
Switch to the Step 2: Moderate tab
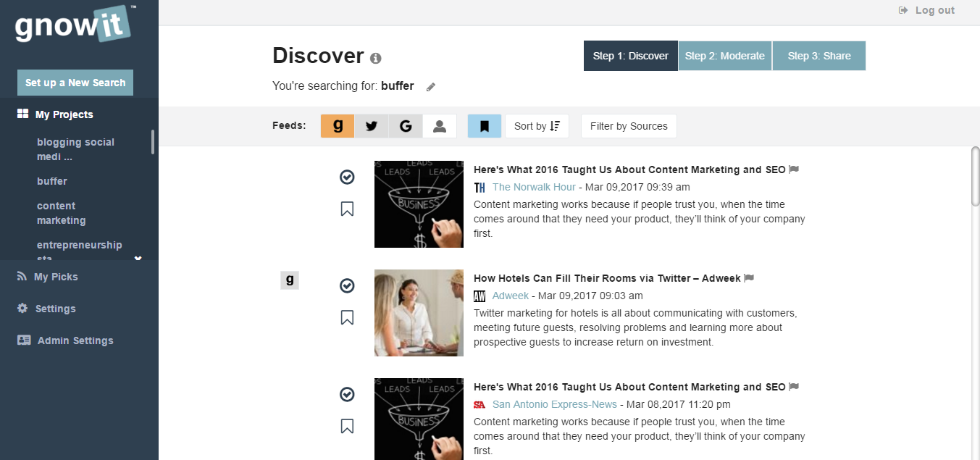[725, 56]
